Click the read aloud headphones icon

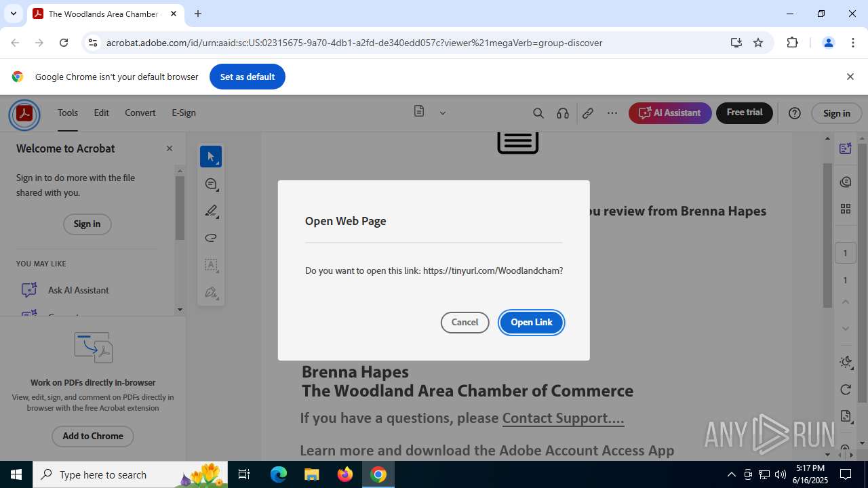[x=563, y=113]
